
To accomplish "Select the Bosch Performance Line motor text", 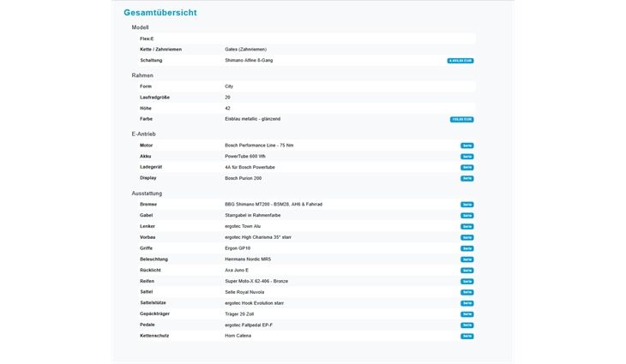I will coord(259,146).
